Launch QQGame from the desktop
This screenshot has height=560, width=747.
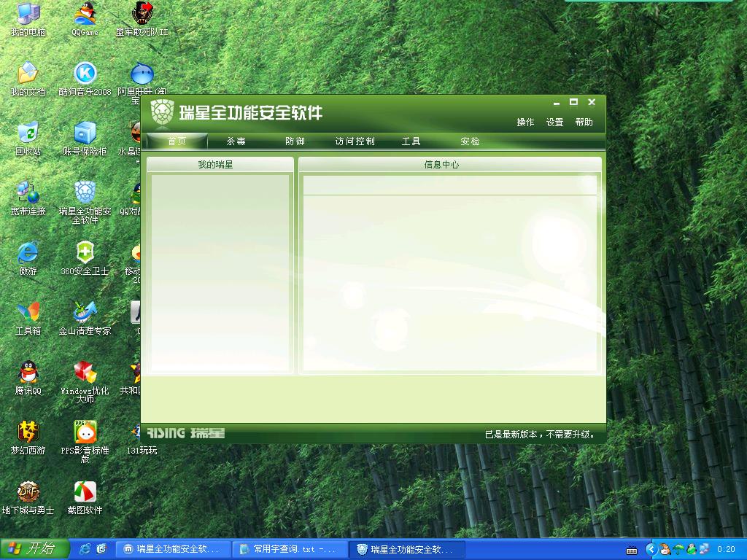point(85,19)
